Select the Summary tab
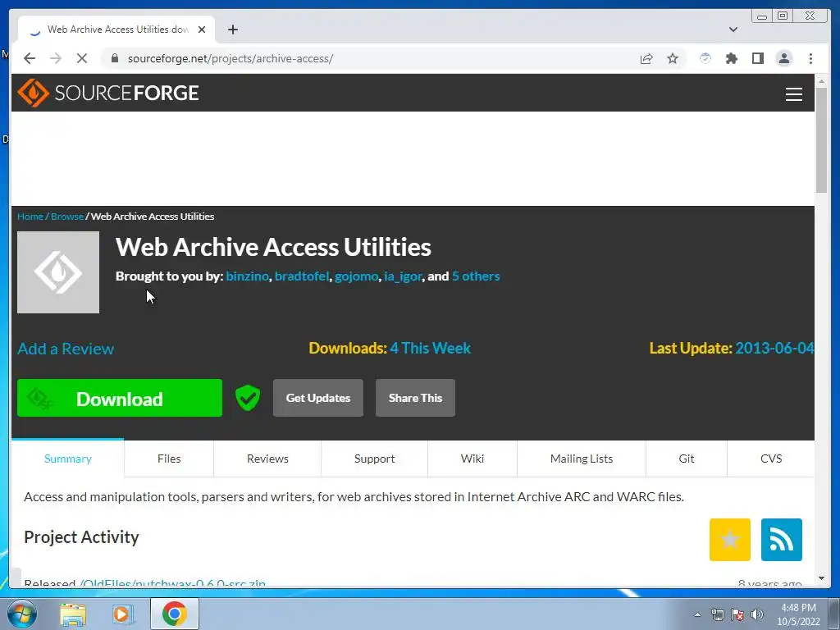The width and height of the screenshot is (840, 630). (67, 459)
